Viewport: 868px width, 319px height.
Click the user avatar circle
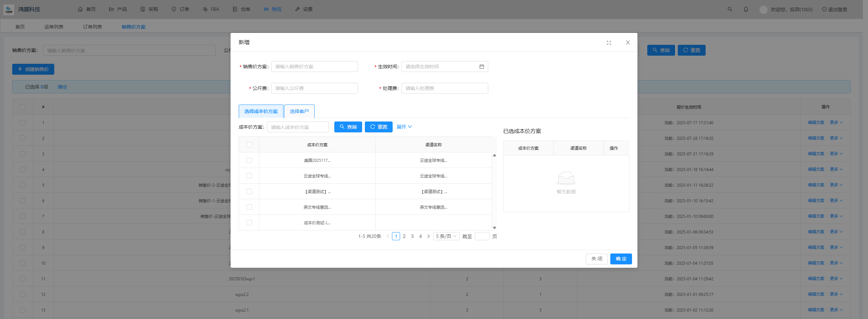tap(763, 10)
